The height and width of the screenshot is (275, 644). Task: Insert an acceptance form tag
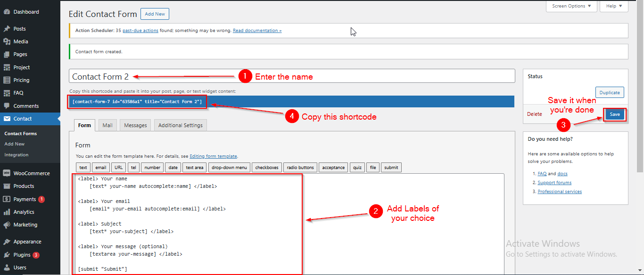333,168
